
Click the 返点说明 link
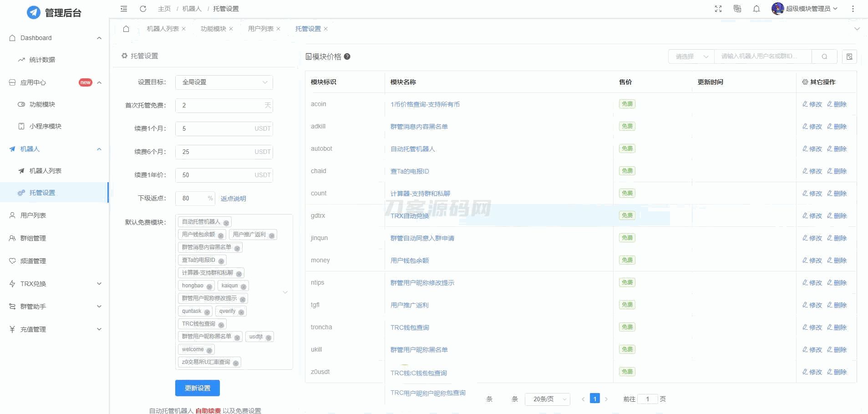[233, 199]
